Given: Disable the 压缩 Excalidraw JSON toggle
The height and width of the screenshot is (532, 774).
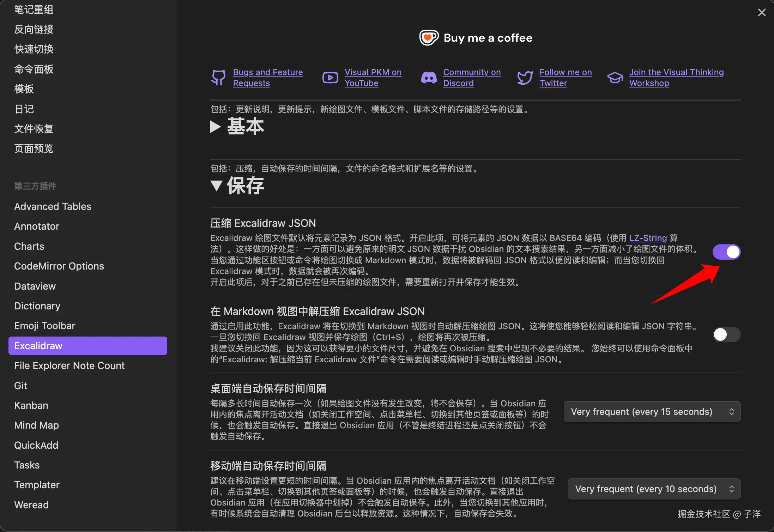Looking at the screenshot, I should tap(726, 252).
